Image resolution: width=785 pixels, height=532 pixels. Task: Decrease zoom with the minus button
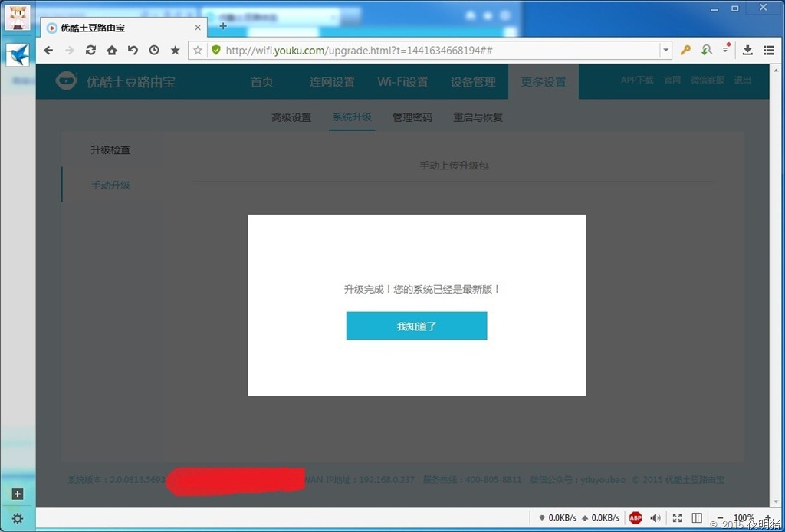coord(720,518)
